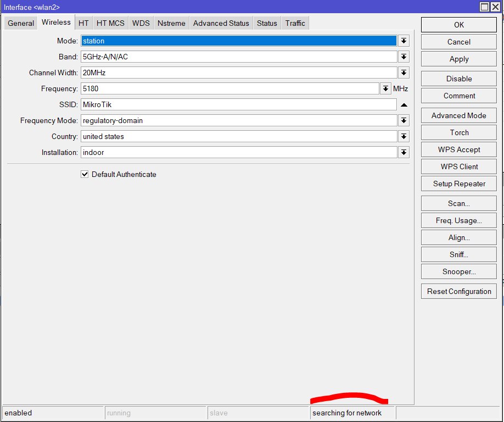
Task: Click the Frequency field showing 5180
Action: click(230, 88)
